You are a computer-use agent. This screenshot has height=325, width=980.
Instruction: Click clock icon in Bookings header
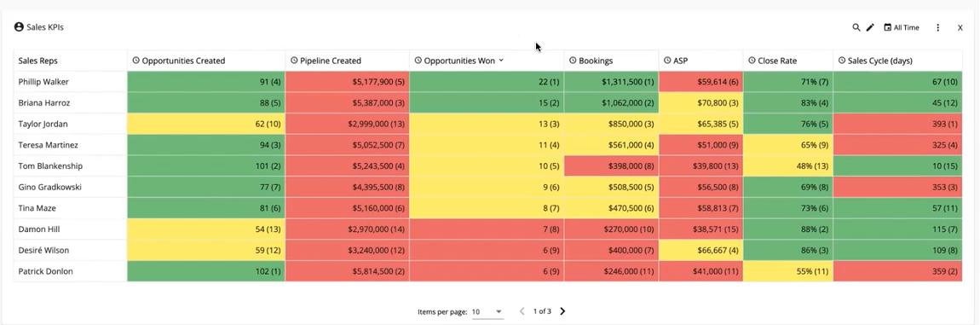tap(573, 61)
